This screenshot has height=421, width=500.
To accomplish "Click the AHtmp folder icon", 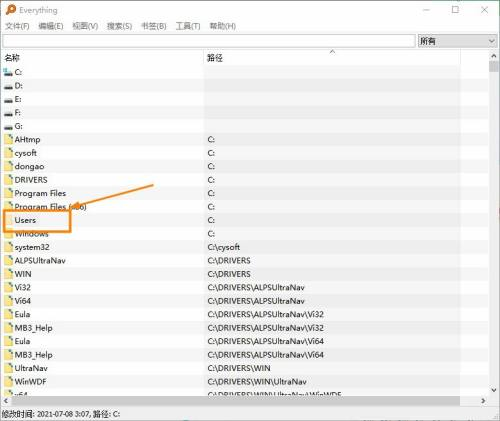I will tap(8, 139).
